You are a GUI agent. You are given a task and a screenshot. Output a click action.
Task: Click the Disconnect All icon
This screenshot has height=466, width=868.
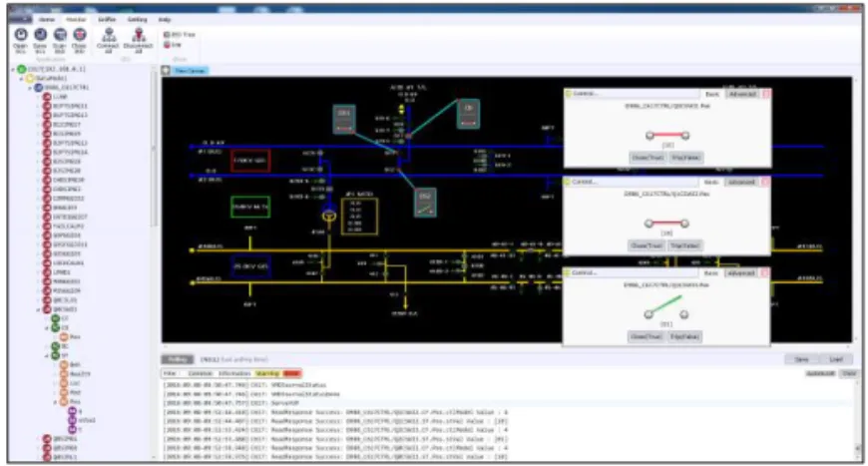point(139,35)
